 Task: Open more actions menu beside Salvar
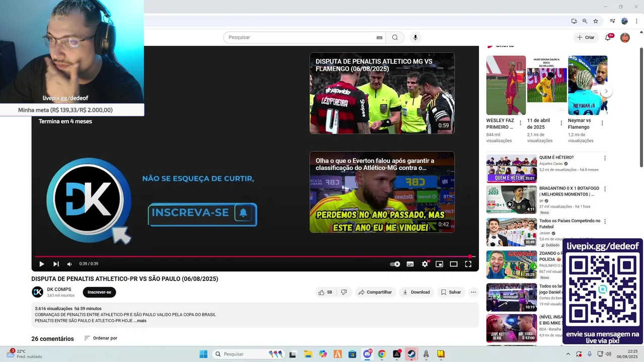(473, 292)
